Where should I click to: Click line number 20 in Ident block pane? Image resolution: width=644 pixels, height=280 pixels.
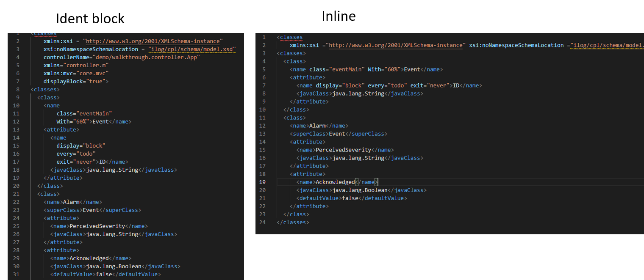(16, 186)
